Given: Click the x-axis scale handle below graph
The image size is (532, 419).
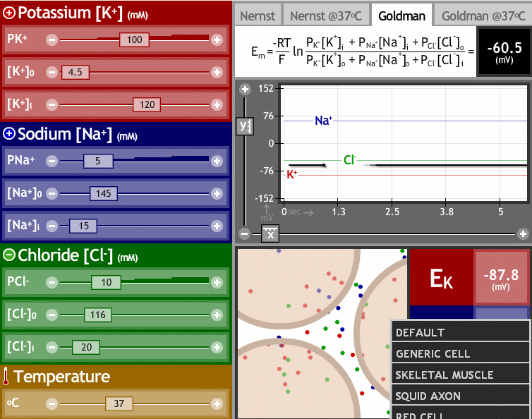Looking at the screenshot, I should point(270,234).
